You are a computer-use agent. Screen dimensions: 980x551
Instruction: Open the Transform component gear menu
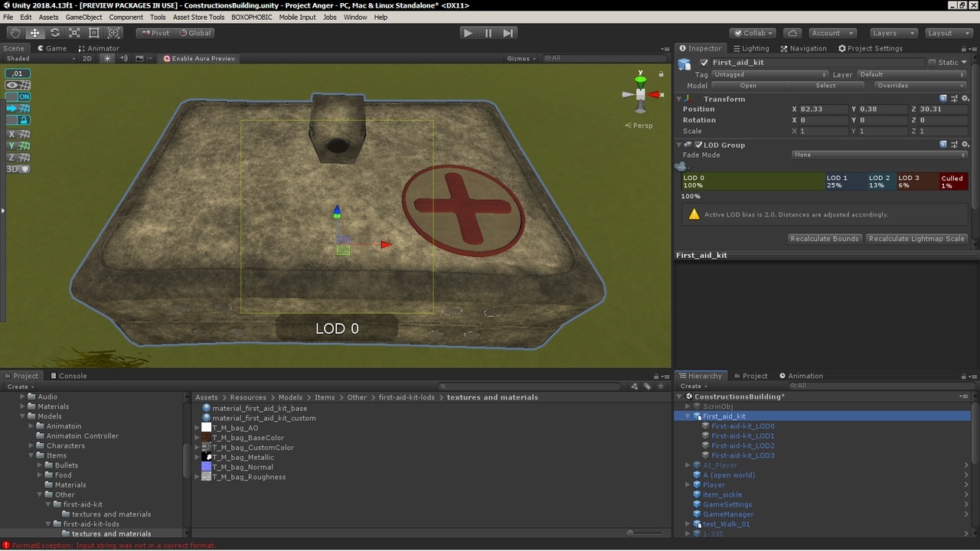(965, 99)
